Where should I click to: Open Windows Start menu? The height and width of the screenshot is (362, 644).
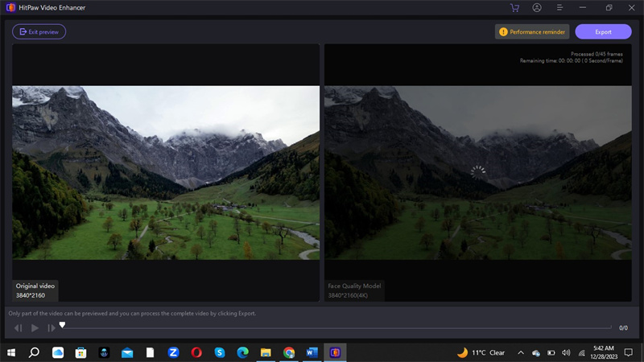11,352
